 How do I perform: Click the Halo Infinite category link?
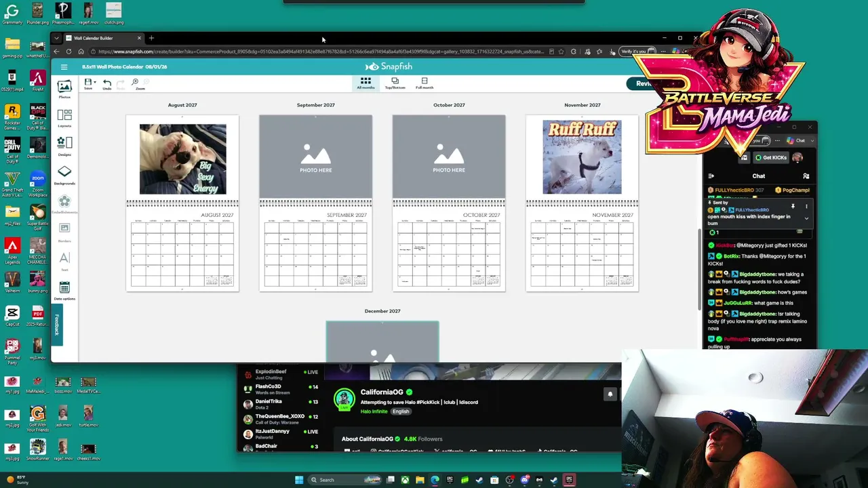(x=374, y=411)
